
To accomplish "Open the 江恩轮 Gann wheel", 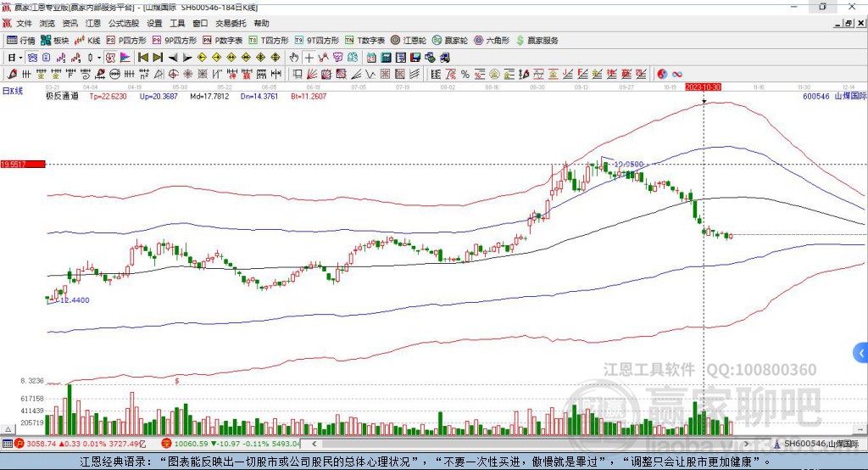I will (x=408, y=41).
